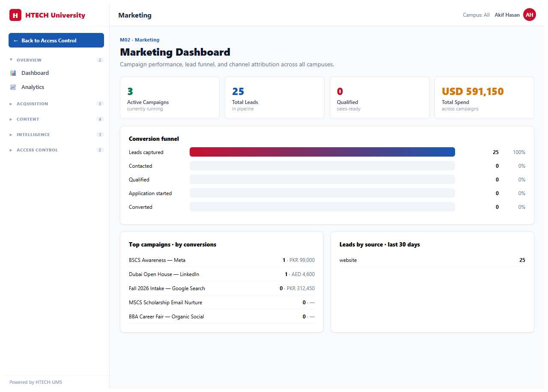The image size is (548, 392).
Task: Click the Marketing title in top bar
Action: click(135, 15)
